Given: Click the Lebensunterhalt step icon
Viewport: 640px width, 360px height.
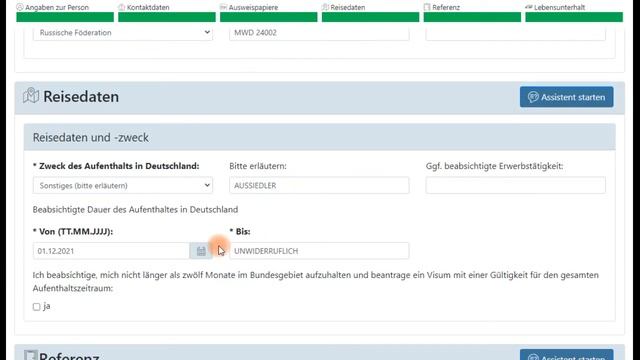Looking at the screenshot, I should coord(529,7).
